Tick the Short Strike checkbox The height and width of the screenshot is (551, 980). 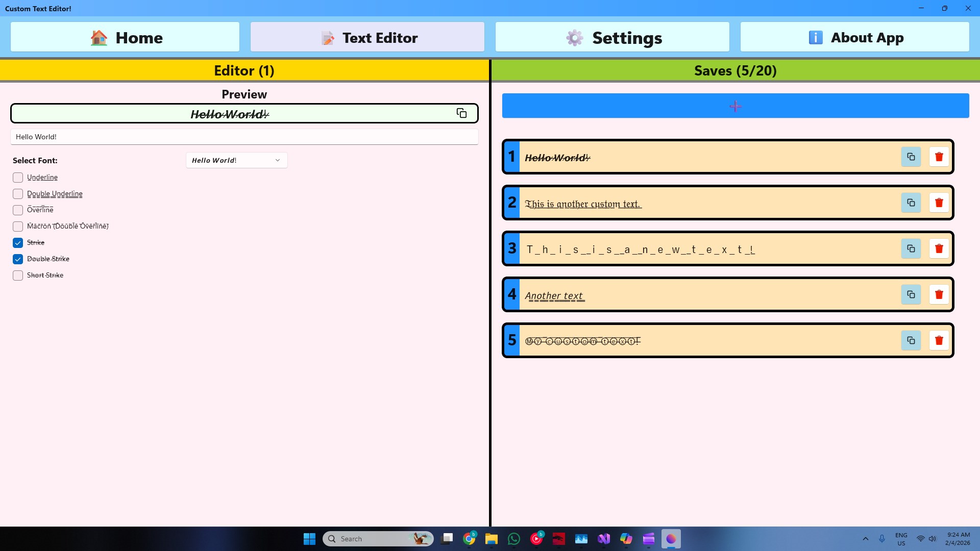click(x=18, y=275)
